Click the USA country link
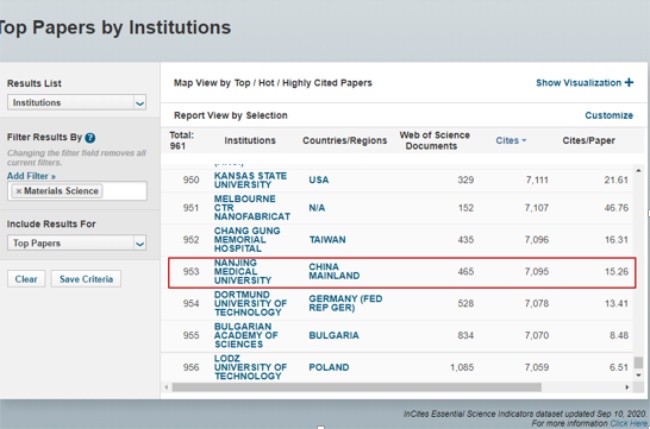The height and width of the screenshot is (429, 650). click(x=318, y=180)
